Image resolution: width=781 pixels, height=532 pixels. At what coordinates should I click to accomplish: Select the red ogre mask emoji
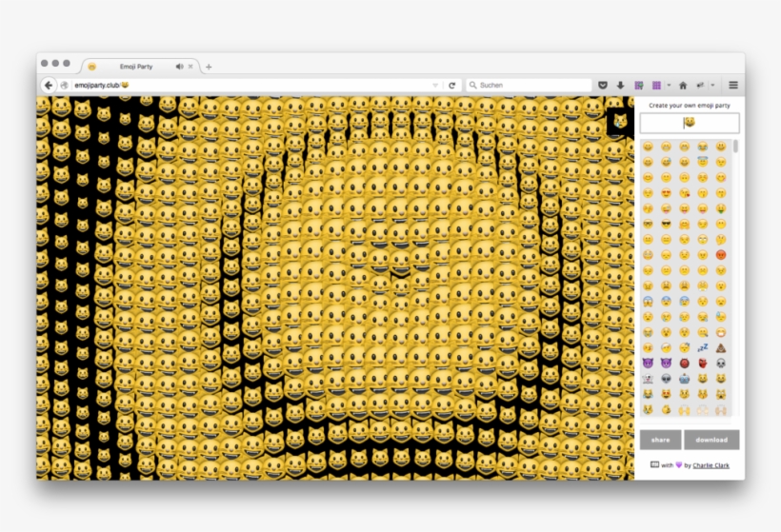tap(685, 364)
